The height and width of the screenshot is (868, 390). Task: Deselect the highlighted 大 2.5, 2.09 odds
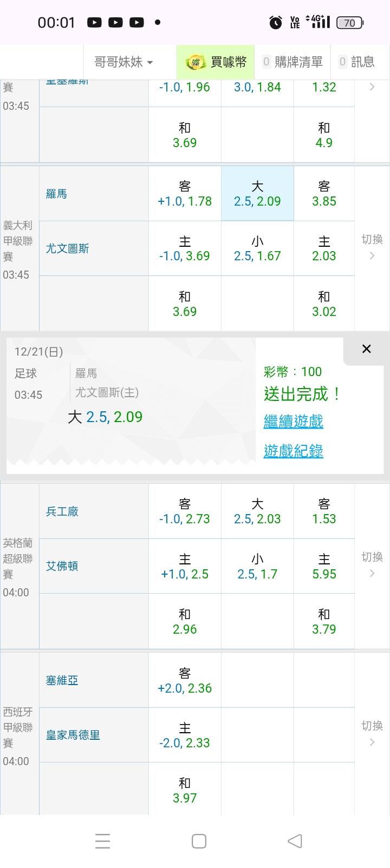[x=257, y=194]
